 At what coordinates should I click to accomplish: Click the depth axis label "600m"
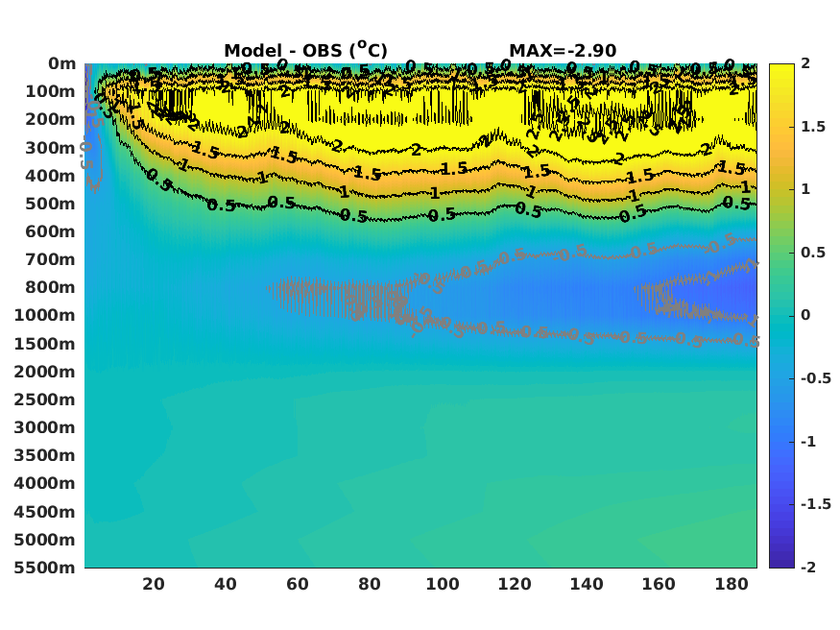[x=50, y=231]
